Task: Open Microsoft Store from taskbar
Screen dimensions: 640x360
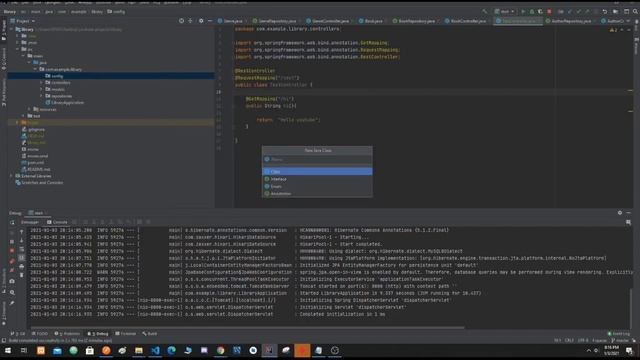Action: coord(90,350)
